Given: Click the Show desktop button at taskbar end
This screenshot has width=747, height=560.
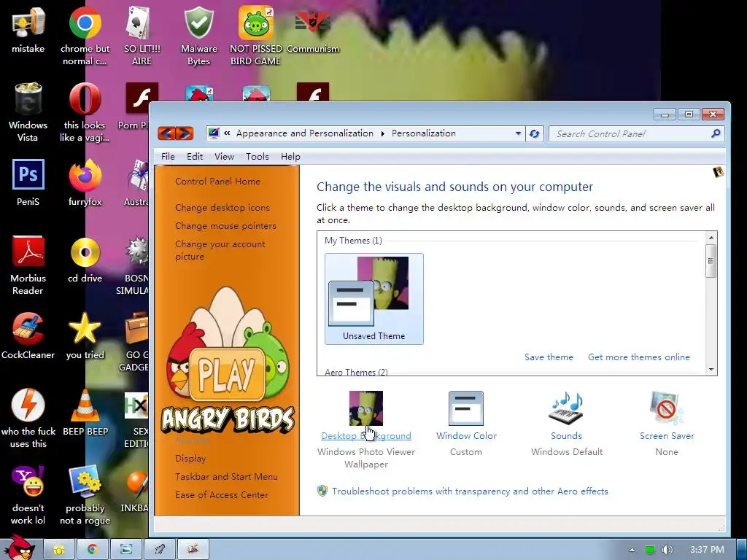Looking at the screenshot, I should 742,550.
